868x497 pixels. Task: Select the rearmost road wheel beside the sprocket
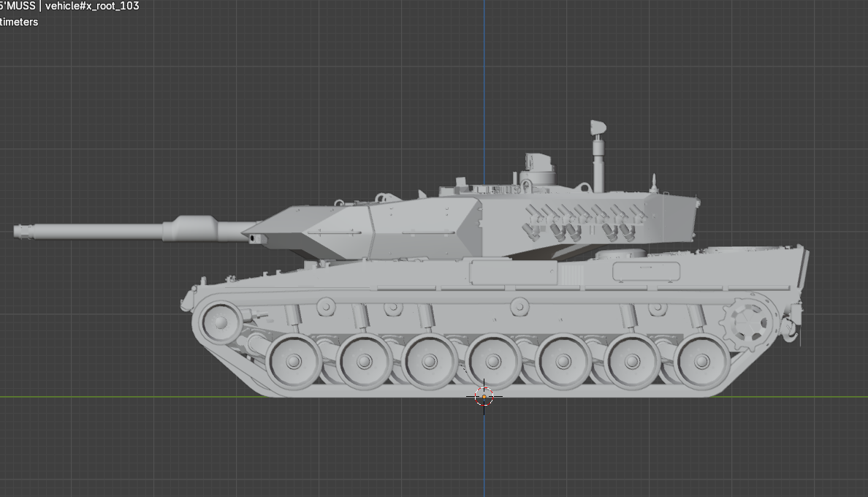click(x=701, y=361)
